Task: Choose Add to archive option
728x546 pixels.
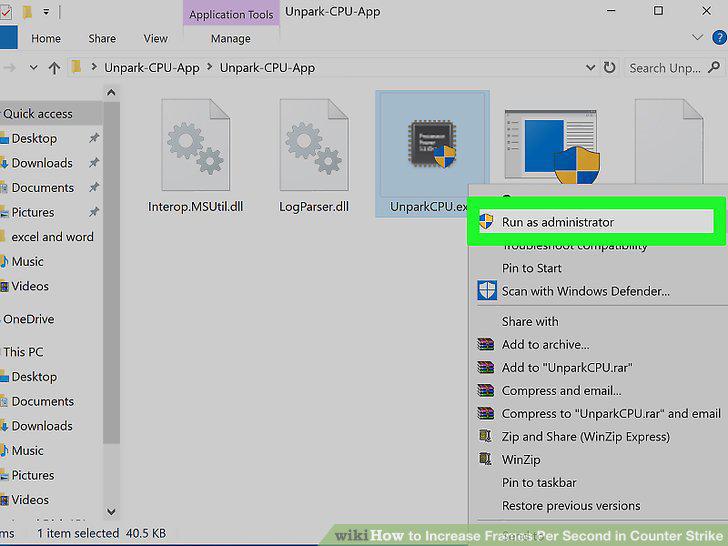Action: [545, 344]
